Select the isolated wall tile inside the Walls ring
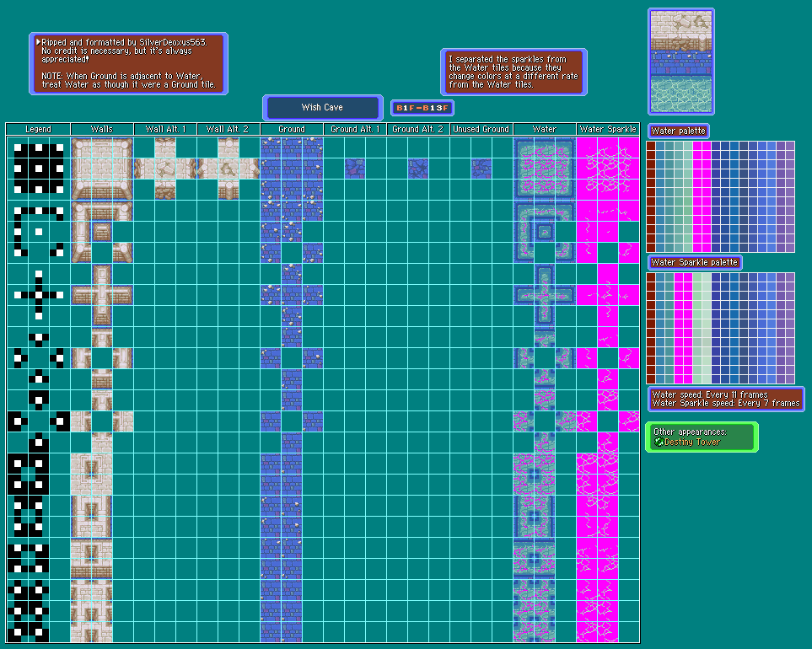The image size is (812, 649). [x=102, y=232]
